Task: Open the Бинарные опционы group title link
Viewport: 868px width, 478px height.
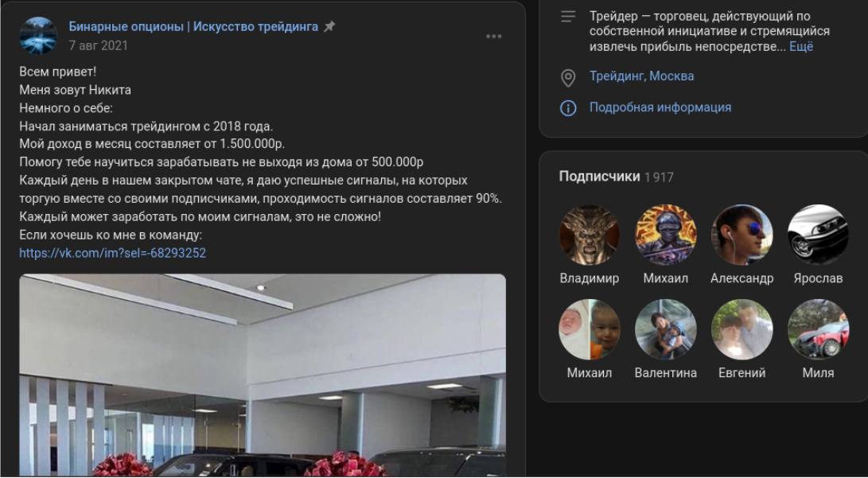Action: [193, 26]
